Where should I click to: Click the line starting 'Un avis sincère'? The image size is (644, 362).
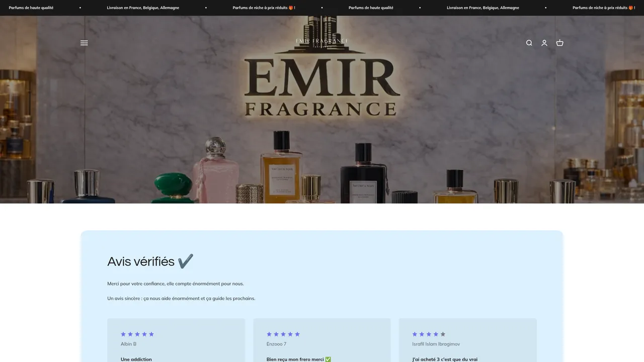click(181, 298)
